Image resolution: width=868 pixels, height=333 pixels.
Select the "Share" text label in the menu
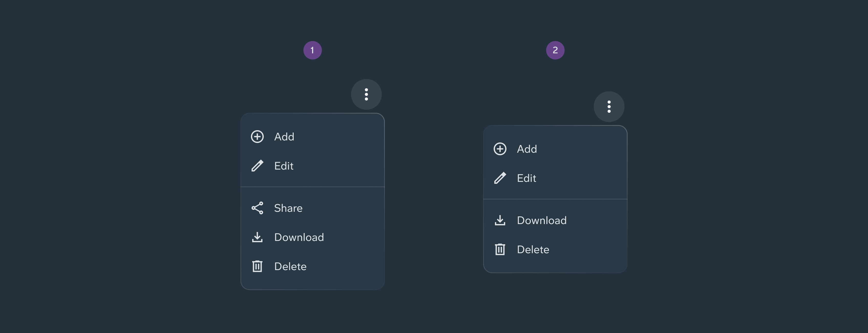(x=288, y=208)
